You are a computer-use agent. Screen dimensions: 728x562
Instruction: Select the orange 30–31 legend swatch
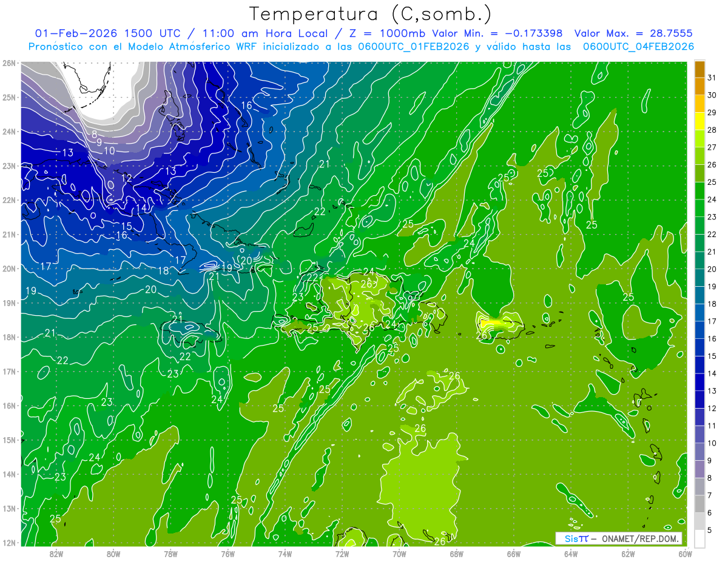[x=699, y=86]
